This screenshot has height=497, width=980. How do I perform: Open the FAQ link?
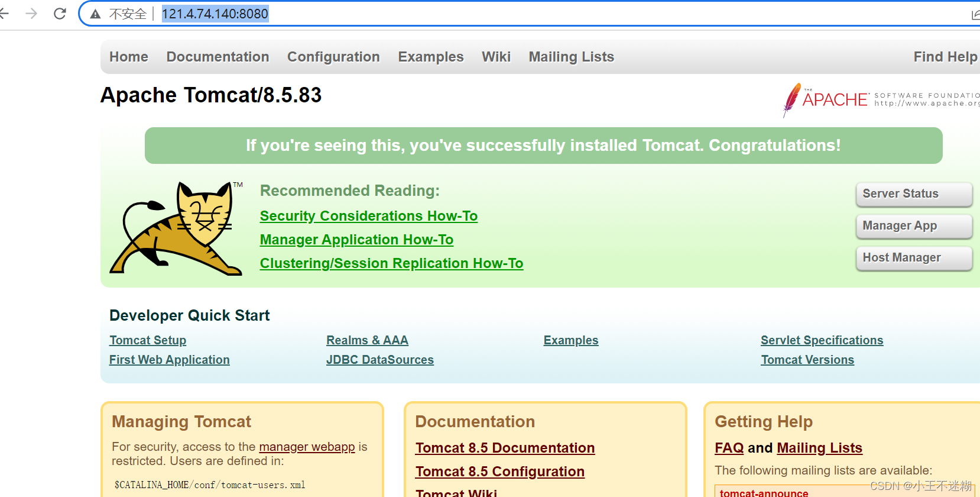click(729, 448)
